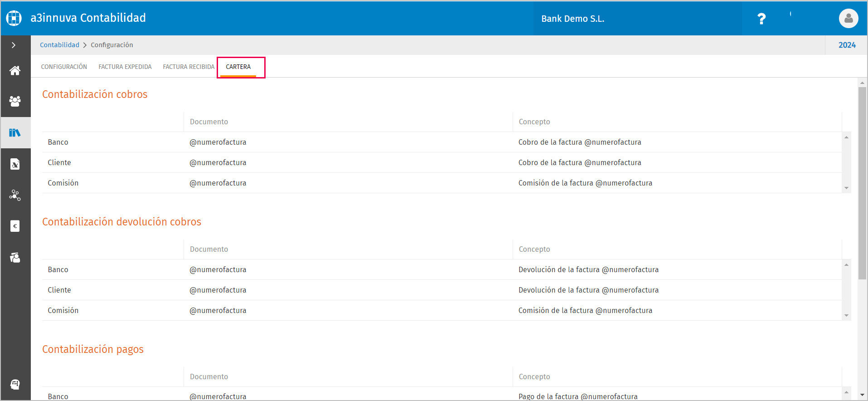Viewport: 868px width, 401px height.
Task: Open the FACTURA RECIBIDA tab
Action: coord(189,67)
